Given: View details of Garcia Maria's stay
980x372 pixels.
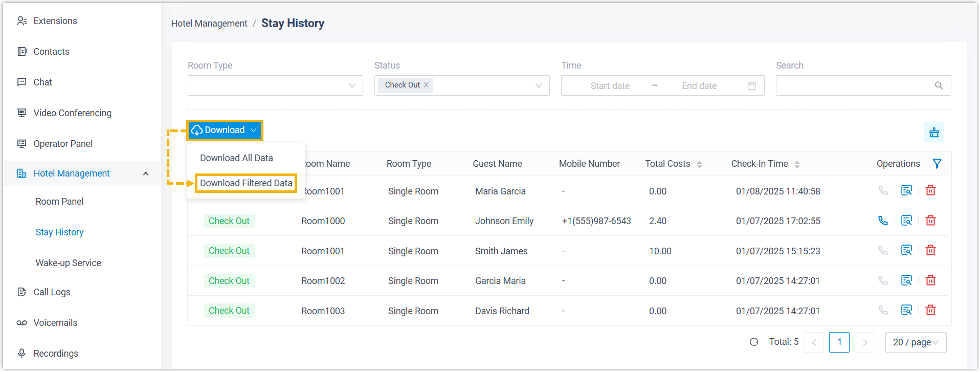Looking at the screenshot, I should [906, 280].
